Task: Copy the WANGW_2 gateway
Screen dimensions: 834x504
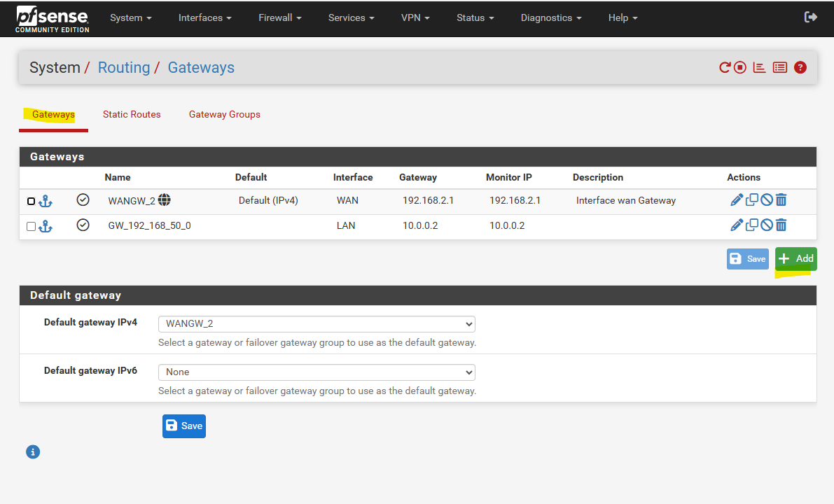Action: 752,200
